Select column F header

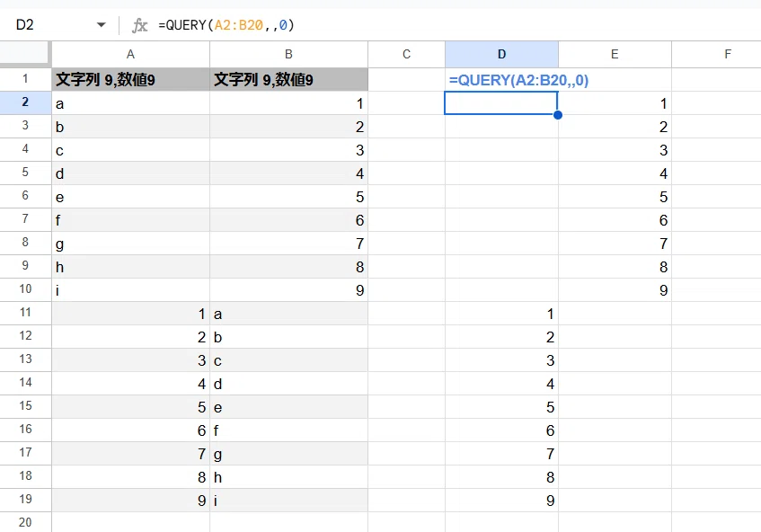tap(716, 54)
